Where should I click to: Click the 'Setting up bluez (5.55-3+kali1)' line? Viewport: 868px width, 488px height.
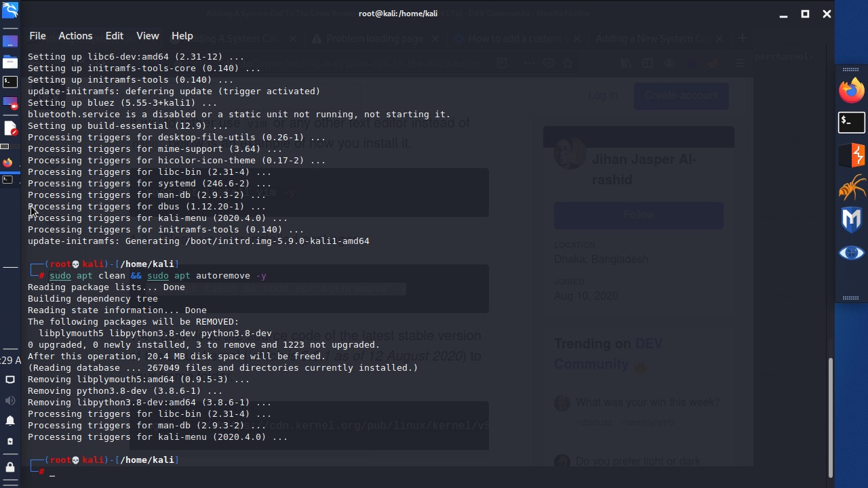[x=123, y=103]
